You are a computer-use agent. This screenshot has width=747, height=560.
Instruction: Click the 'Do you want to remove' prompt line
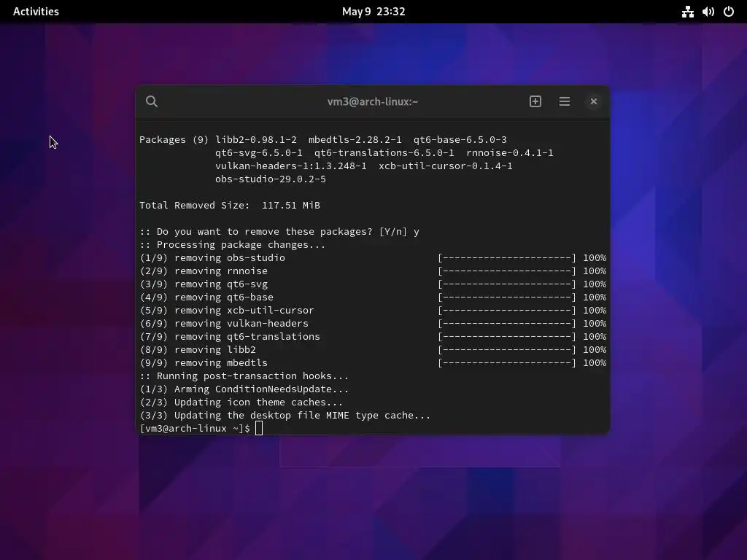point(279,231)
